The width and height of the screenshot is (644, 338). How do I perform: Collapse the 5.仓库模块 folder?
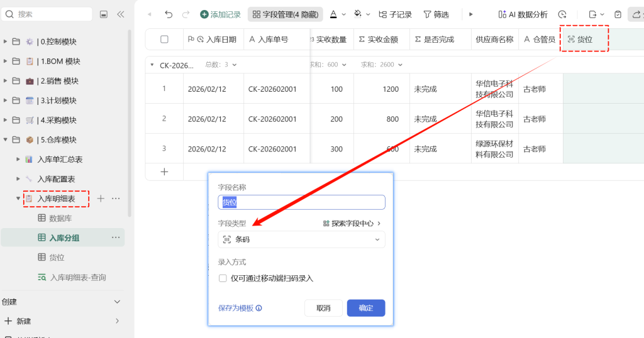[x=5, y=140]
